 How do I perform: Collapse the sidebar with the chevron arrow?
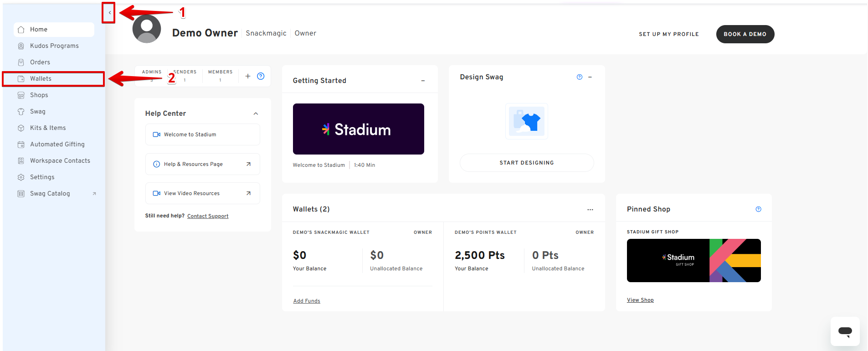(x=109, y=13)
